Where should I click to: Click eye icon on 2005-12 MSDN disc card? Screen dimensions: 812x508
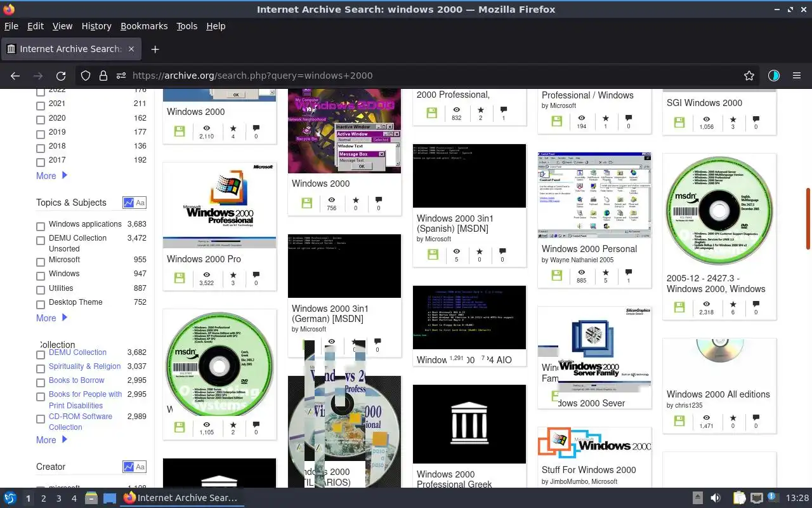(706, 304)
